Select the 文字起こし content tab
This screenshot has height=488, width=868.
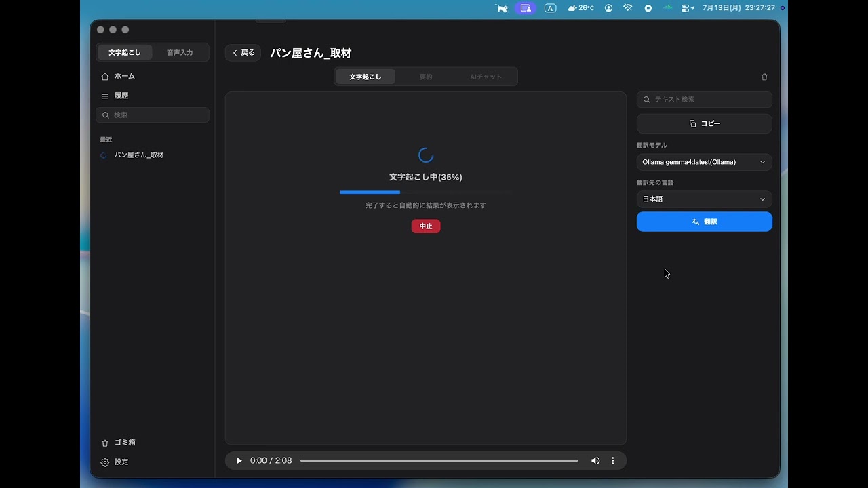point(366,77)
